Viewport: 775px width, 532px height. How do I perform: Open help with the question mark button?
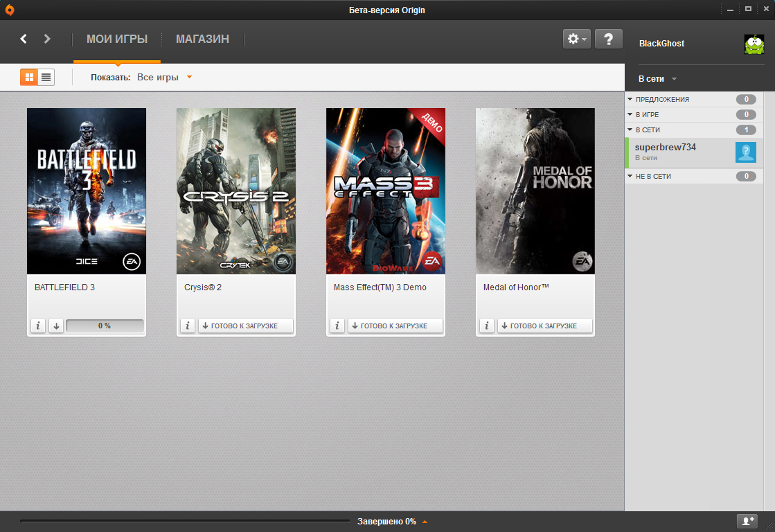pos(609,39)
